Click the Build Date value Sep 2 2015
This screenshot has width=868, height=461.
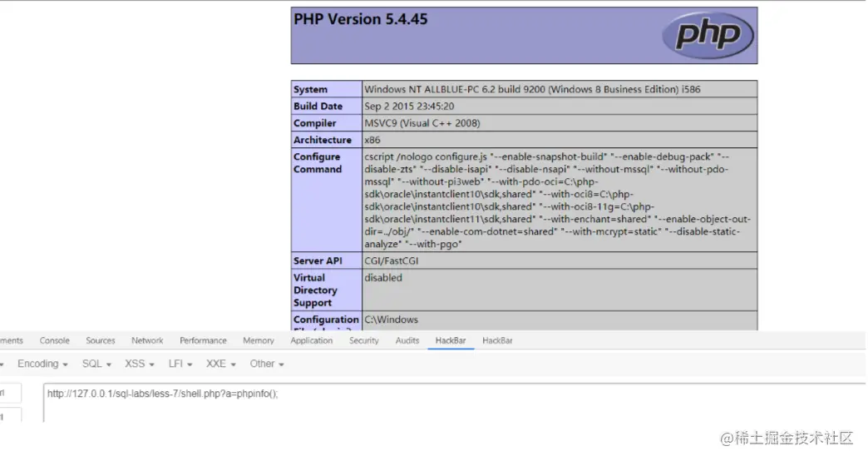[409, 107]
